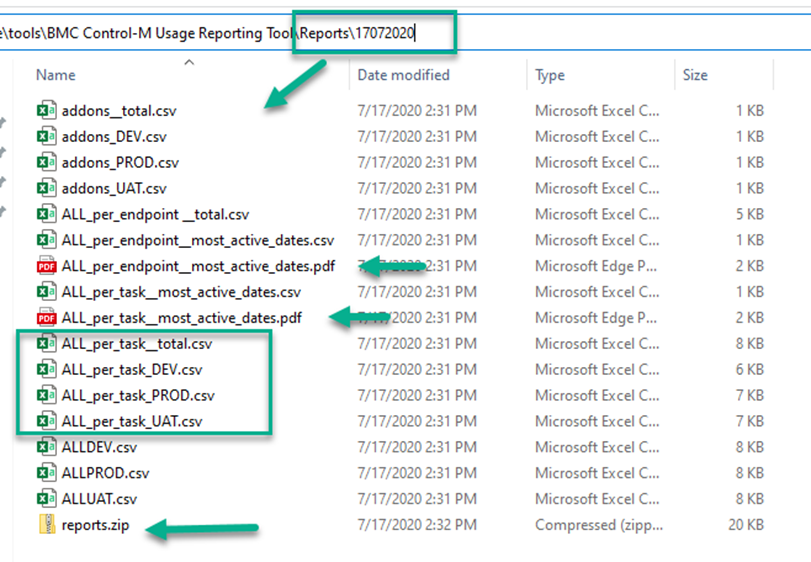Click date modified of ALLPROD.csv

417,473
